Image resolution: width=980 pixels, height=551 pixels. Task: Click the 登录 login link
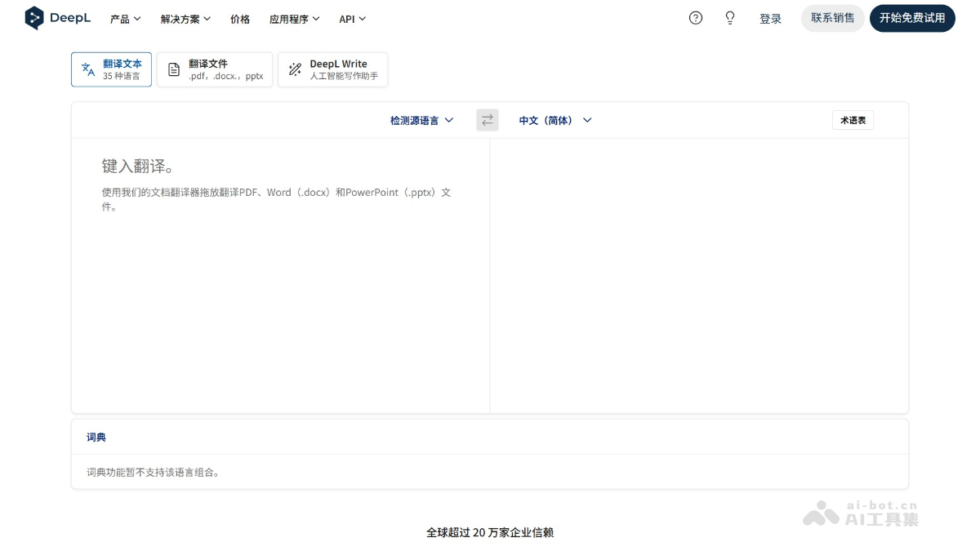770,19
